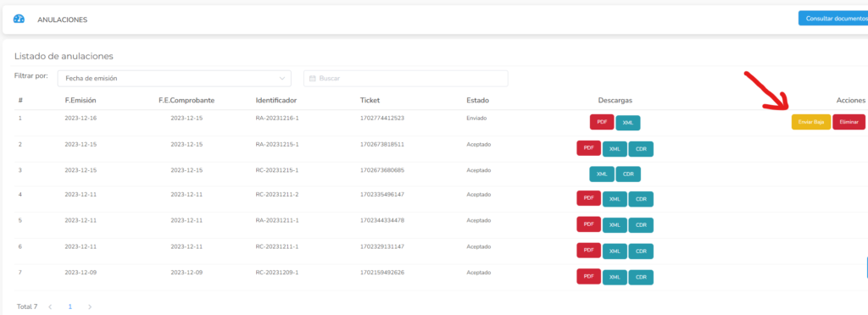Click the Listado de anulaciones heading
868x315 pixels.
(x=64, y=57)
